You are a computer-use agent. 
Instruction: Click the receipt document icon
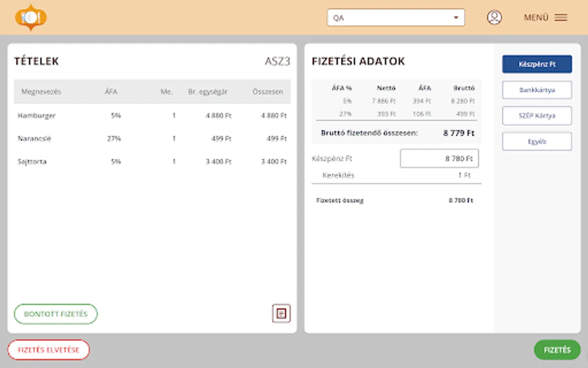281,314
